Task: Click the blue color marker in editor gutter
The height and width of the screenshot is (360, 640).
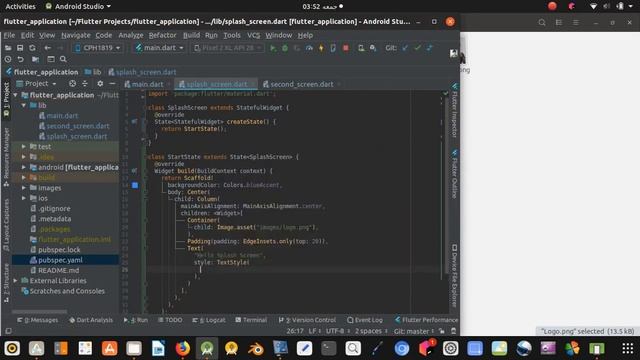Action: coord(135,185)
